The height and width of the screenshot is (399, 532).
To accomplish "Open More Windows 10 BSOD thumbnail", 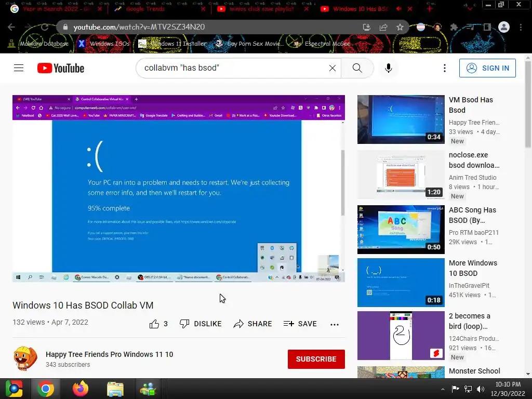I will [401, 283].
